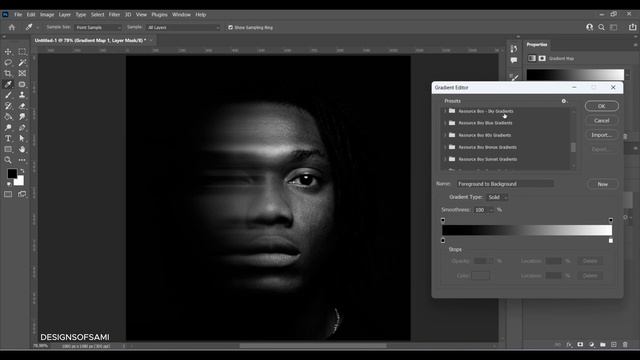Select the Magic Wand tool

[22, 62]
